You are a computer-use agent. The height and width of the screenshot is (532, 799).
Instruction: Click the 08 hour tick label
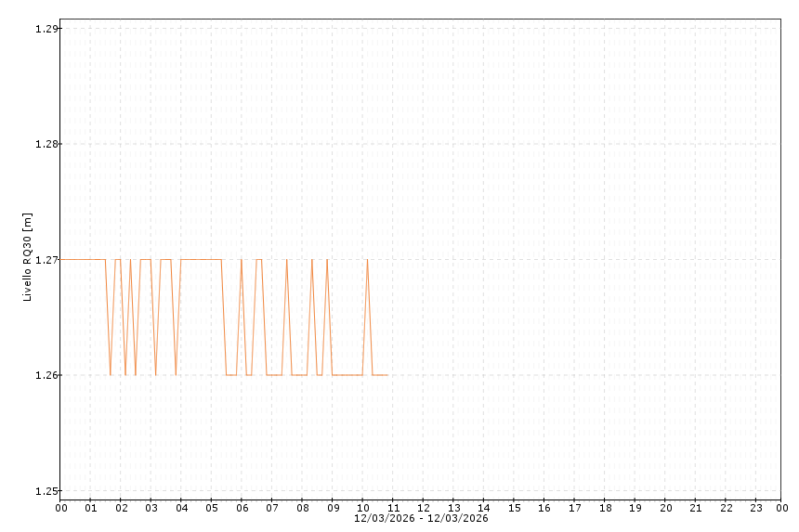pyautogui.click(x=302, y=508)
